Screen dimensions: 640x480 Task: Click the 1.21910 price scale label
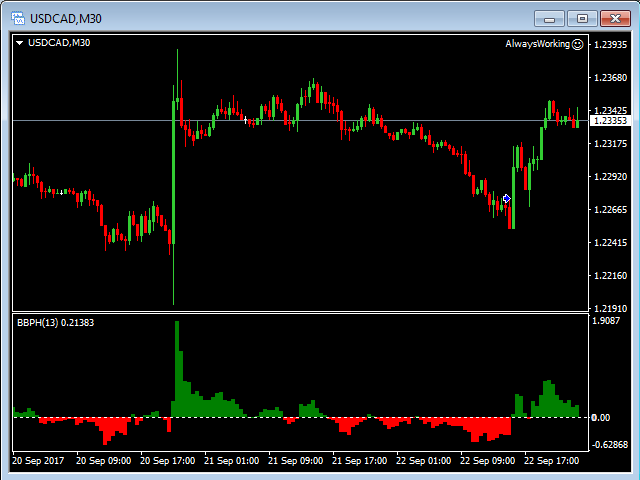[x=610, y=309]
